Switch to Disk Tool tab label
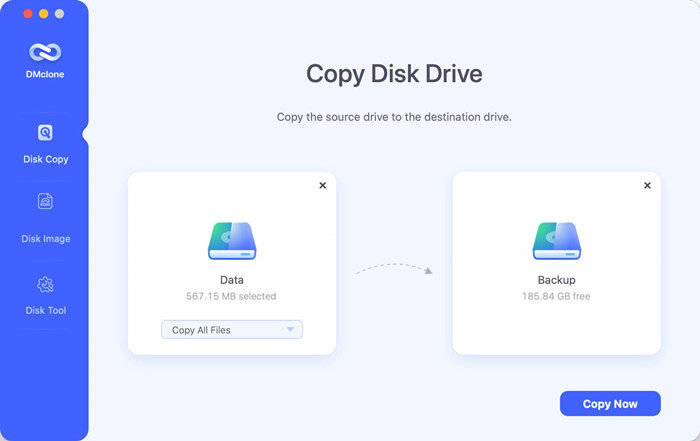 [x=46, y=310]
